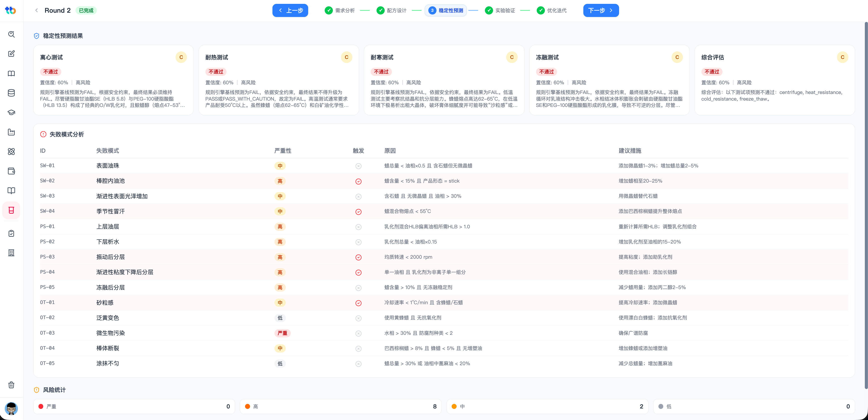Open the graduation cap sidebar icon
This screenshot has width=868, height=420.
[11, 112]
